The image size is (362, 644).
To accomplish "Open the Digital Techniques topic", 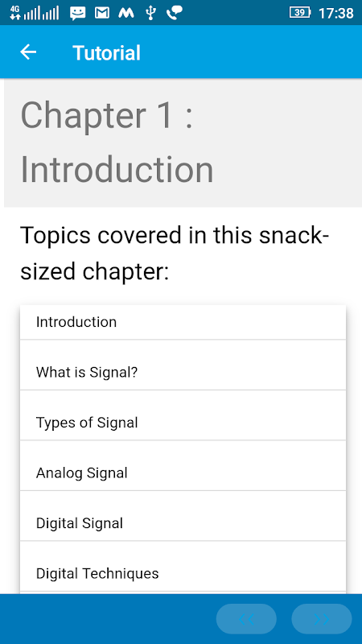I will point(183,566).
